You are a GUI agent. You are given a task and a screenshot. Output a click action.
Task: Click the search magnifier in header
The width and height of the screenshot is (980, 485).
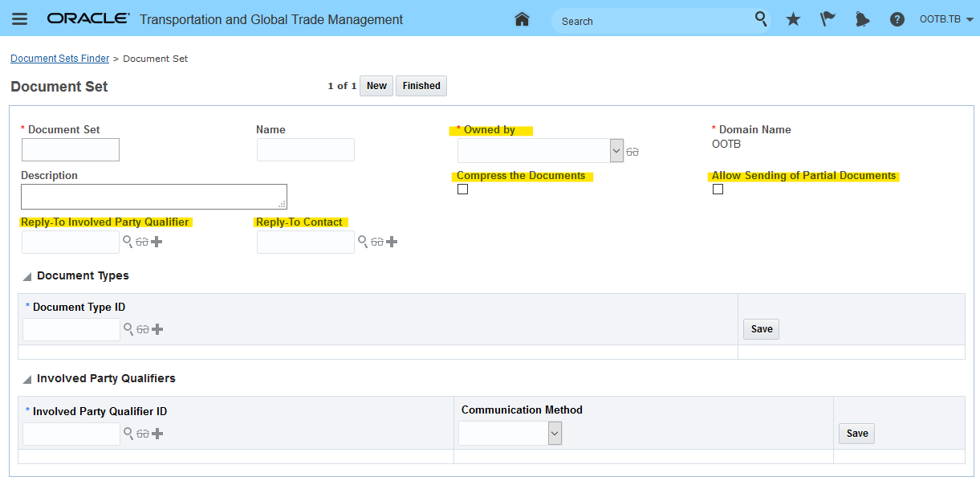761,19
